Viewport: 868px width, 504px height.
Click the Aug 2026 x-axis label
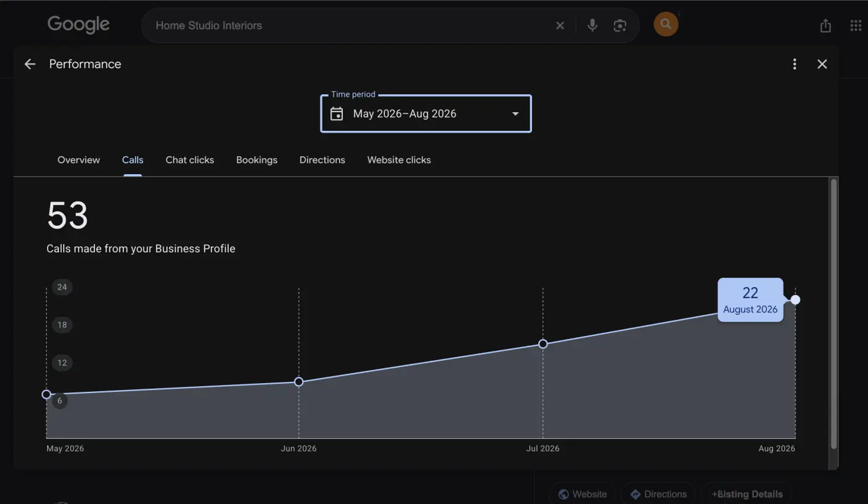tap(777, 448)
